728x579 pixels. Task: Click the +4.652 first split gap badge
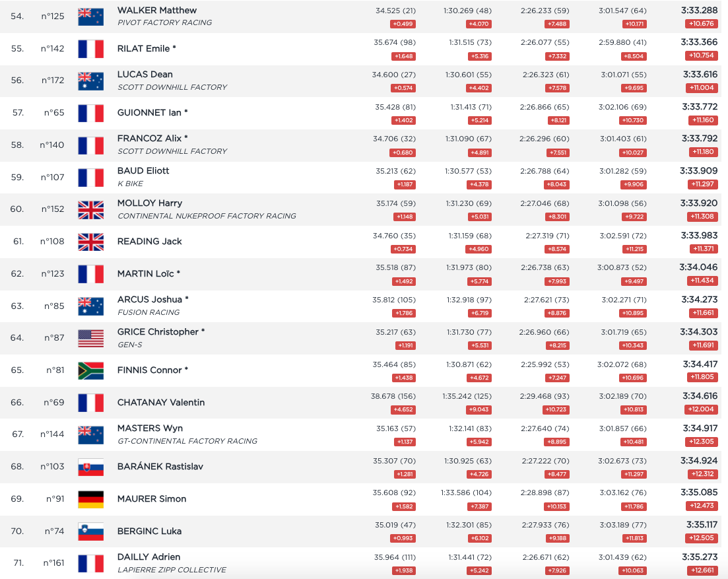tap(403, 410)
